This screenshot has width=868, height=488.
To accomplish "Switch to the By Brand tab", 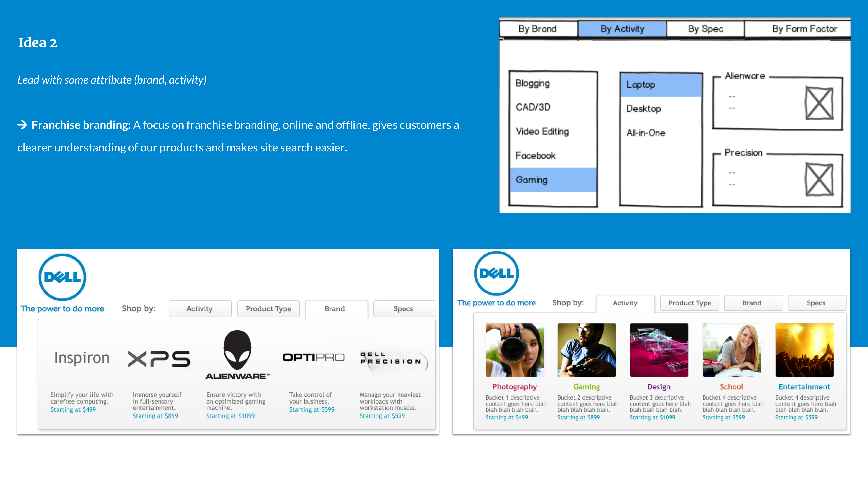I will coord(538,29).
